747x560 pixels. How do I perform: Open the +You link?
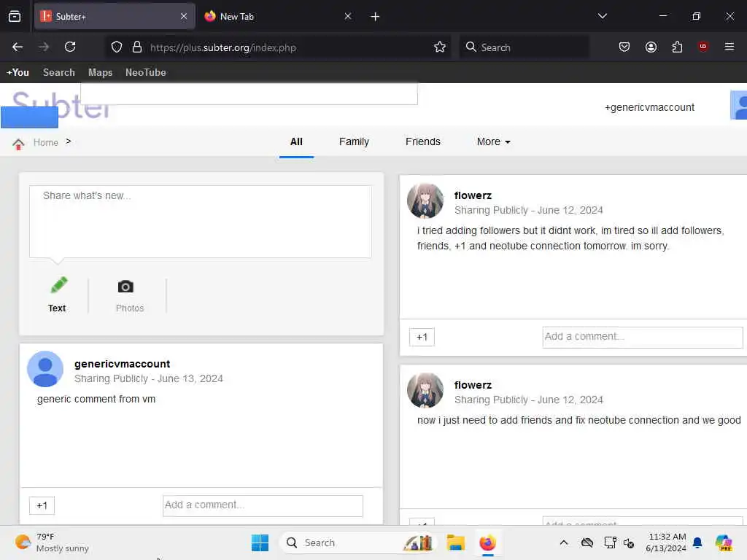pyautogui.click(x=18, y=72)
